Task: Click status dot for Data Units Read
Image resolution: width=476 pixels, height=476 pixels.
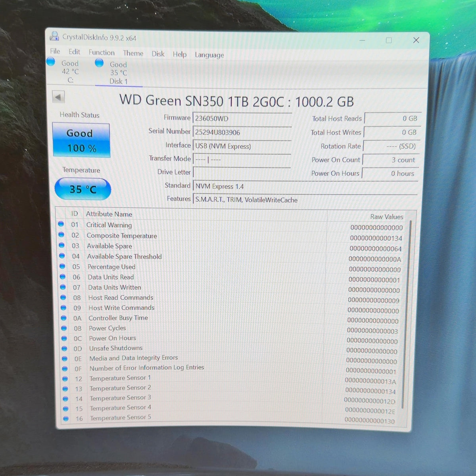Action: 63,276
